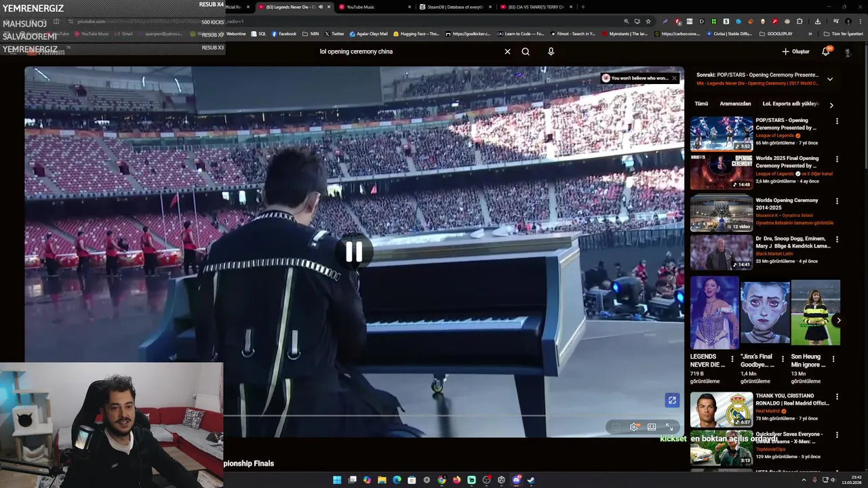Close the Legends Never Die browser tab
The height and width of the screenshot is (488, 868).
(x=329, y=7)
